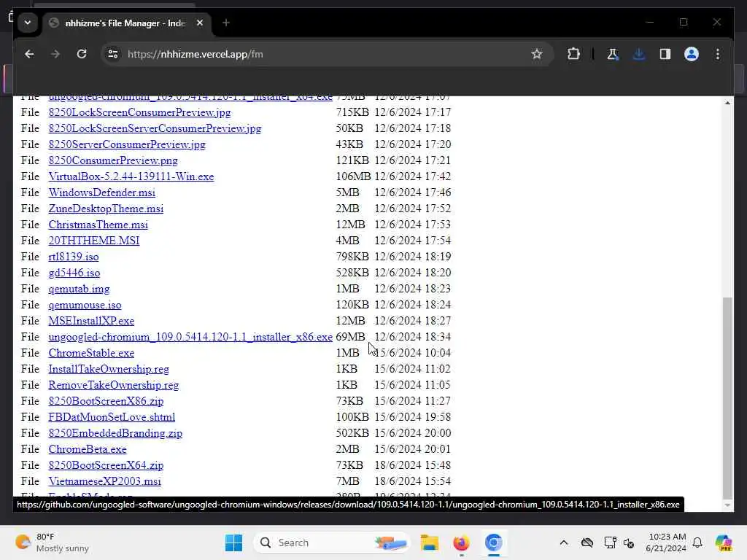This screenshot has height=560, width=747.
Task: Open rtl8139.iso link
Action: coord(74,257)
